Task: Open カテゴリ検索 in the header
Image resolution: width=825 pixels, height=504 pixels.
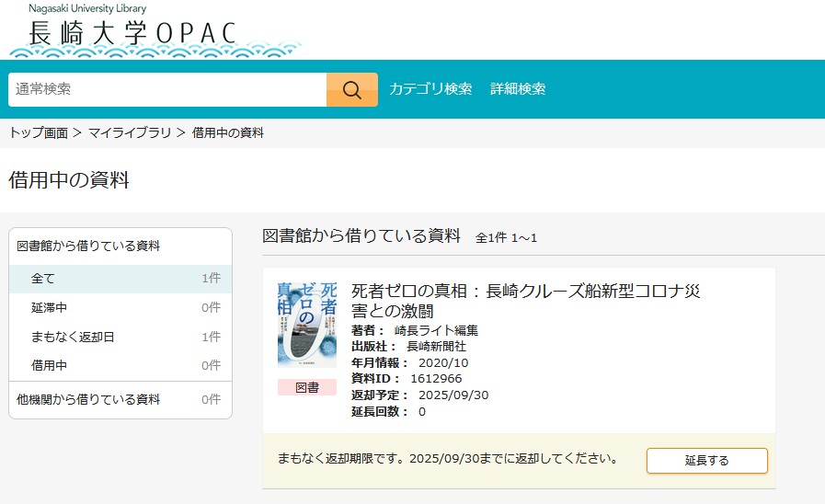Action: [430, 89]
